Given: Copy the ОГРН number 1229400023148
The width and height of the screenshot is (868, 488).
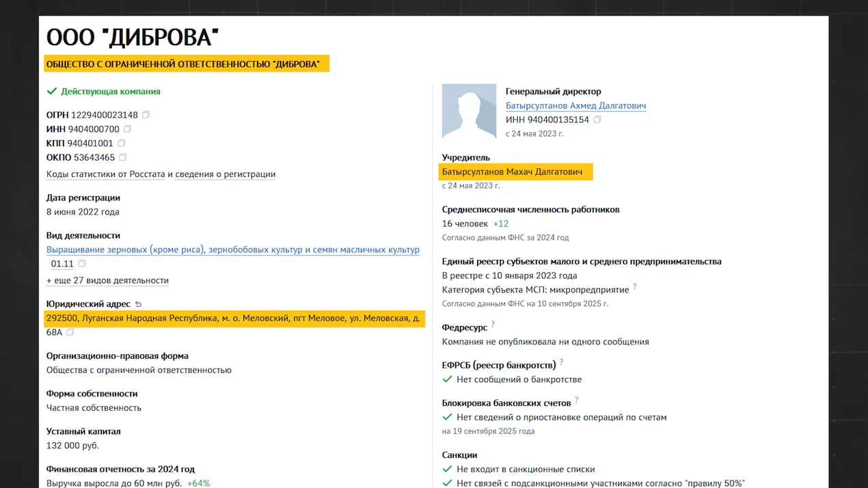Looking at the screenshot, I should 146,115.
